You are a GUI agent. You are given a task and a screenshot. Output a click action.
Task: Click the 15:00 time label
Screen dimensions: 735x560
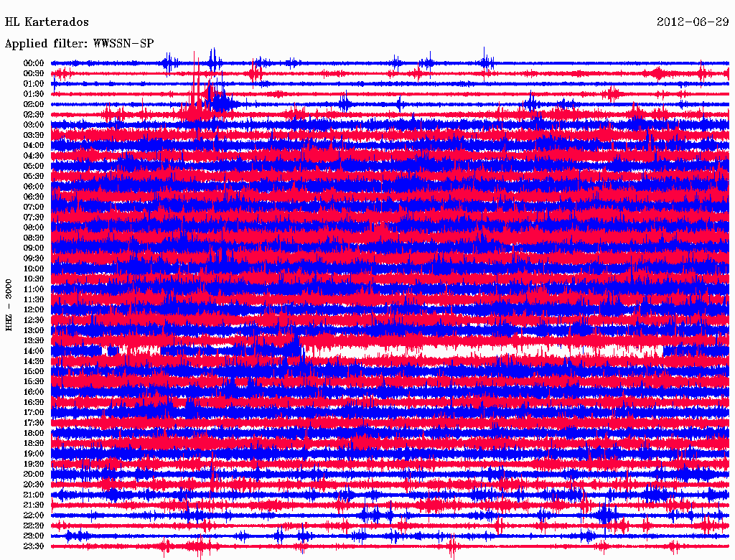pos(34,371)
